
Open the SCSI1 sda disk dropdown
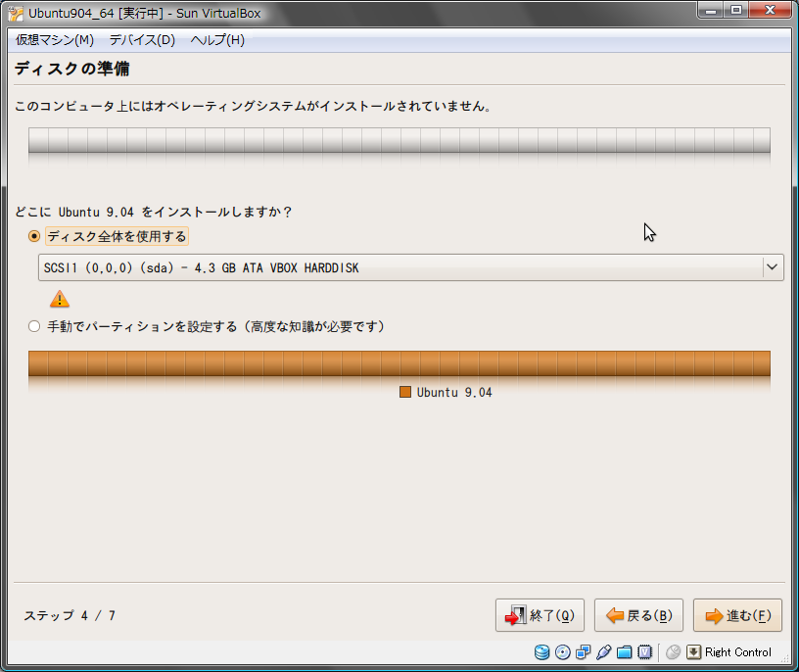click(410, 267)
